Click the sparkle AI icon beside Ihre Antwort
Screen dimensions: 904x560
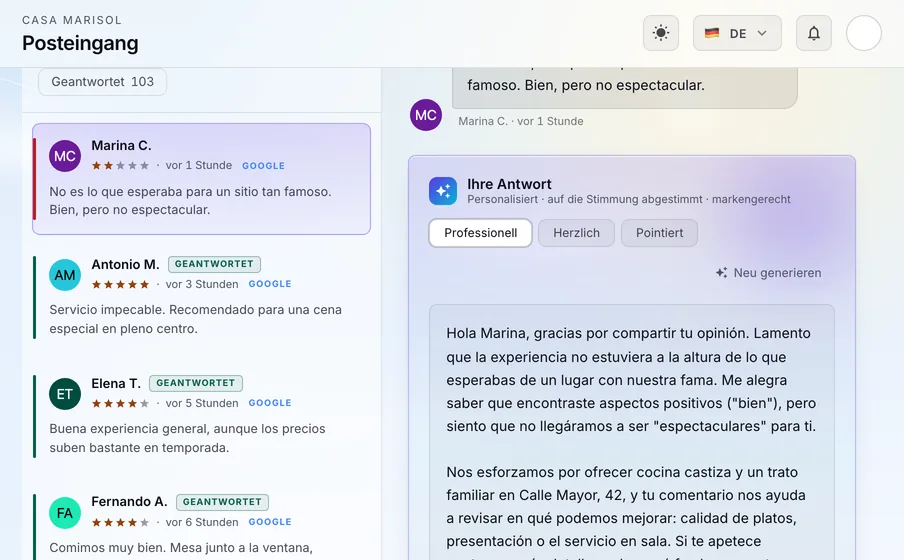tap(443, 191)
